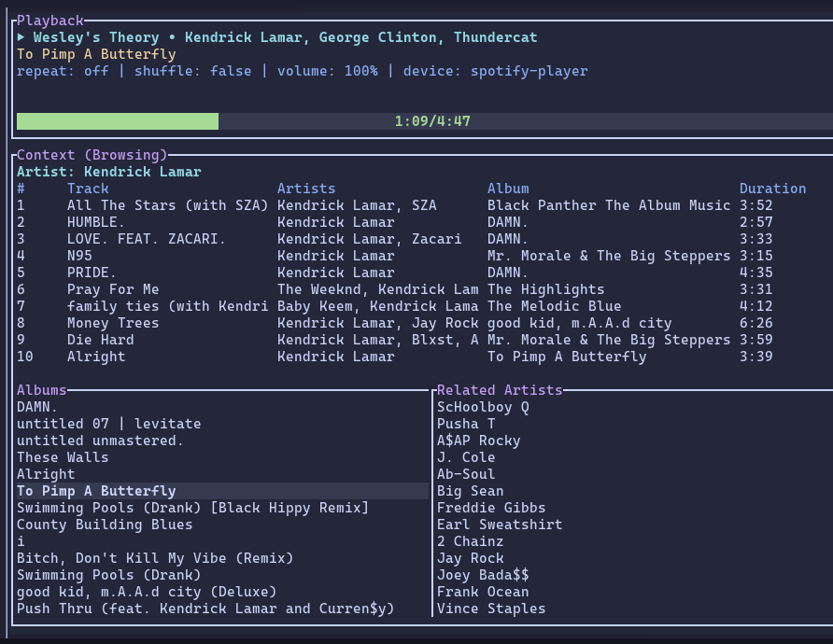Click the 'shuffle: false' status text
The height and width of the screenshot is (644, 833).
[x=193, y=71]
